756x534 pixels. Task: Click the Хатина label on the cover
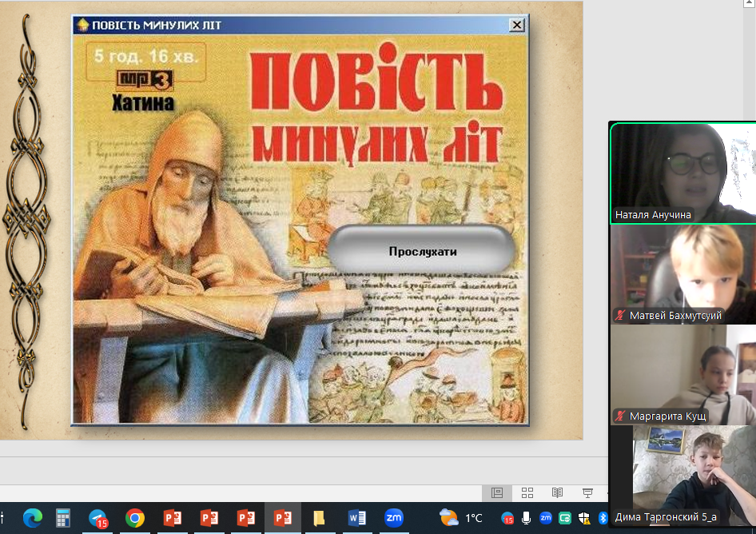coord(143,103)
